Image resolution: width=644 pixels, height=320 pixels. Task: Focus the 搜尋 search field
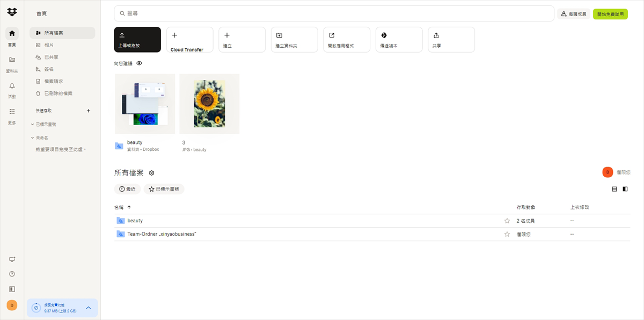(x=334, y=13)
